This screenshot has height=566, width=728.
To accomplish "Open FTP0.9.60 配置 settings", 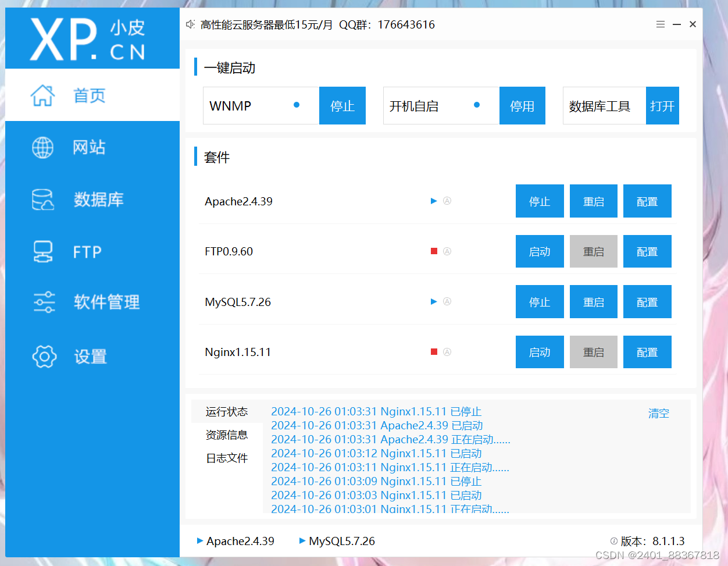I will click(x=647, y=251).
